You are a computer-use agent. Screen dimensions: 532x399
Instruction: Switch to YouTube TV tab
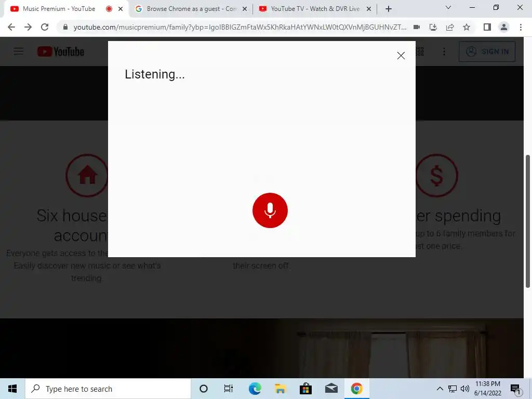tap(315, 9)
